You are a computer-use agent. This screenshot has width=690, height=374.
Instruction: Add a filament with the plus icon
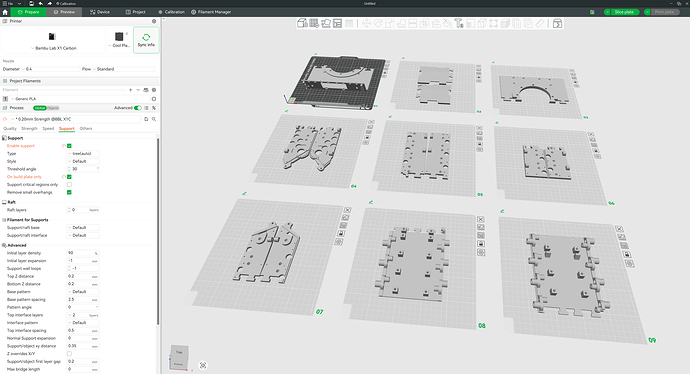[x=130, y=90]
